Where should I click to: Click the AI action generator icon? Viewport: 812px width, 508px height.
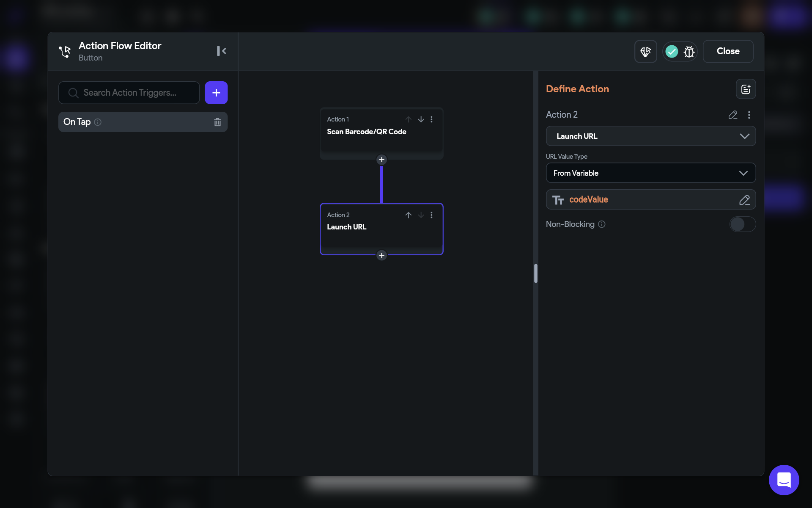tap(645, 52)
